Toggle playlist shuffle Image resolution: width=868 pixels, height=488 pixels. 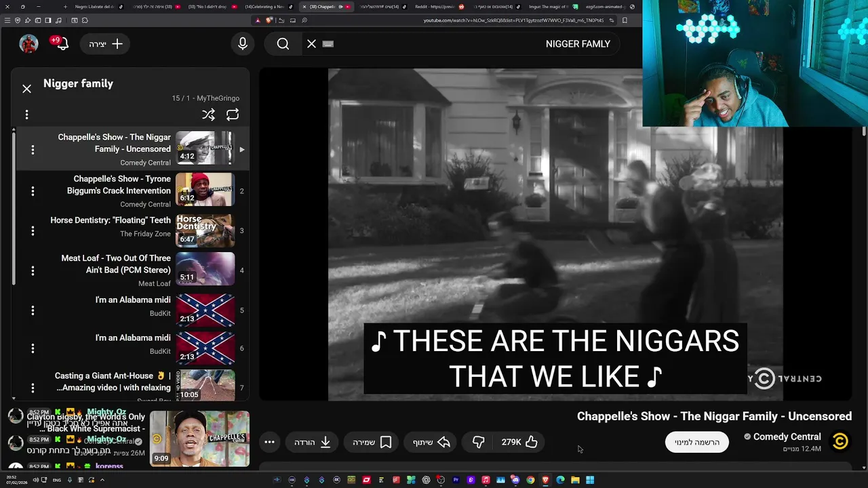[208, 115]
